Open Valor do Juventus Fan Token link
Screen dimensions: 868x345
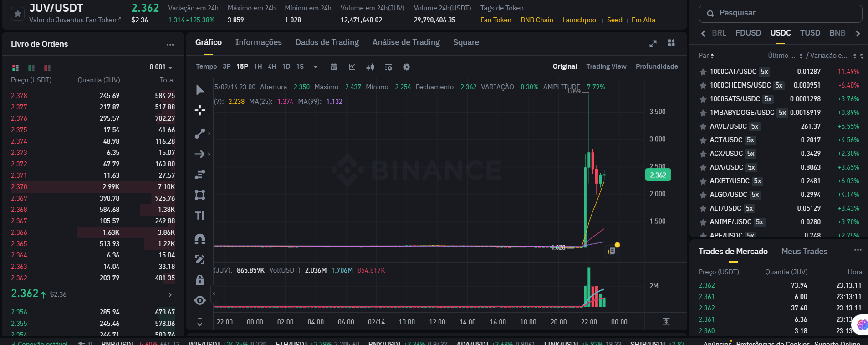(x=75, y=20)
